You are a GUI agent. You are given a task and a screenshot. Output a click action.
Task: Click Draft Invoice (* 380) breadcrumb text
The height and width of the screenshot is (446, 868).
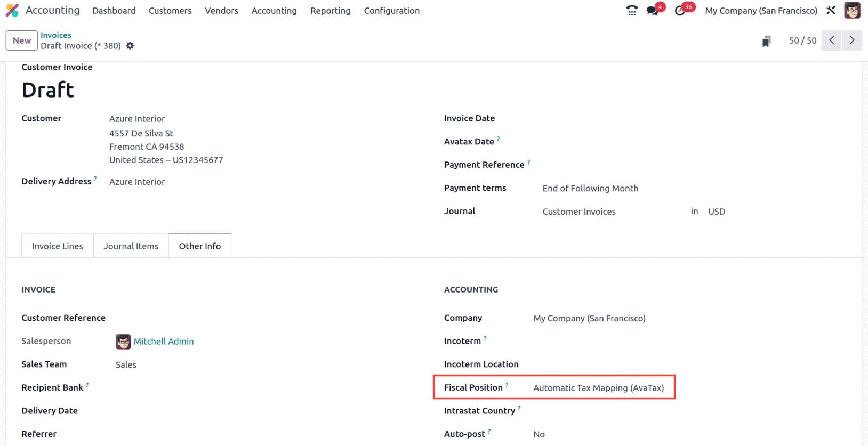click(81, 46)
